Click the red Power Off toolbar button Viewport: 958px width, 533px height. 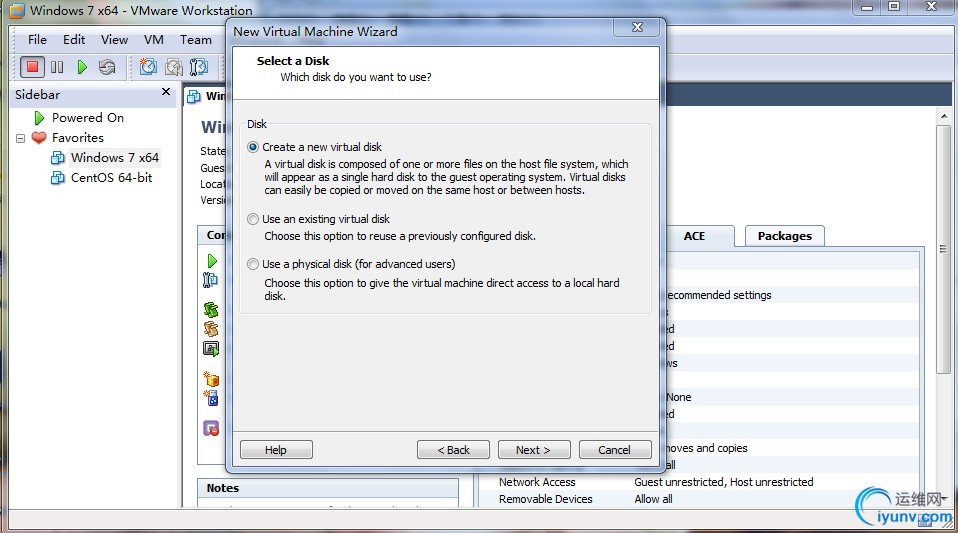point(32,67)
